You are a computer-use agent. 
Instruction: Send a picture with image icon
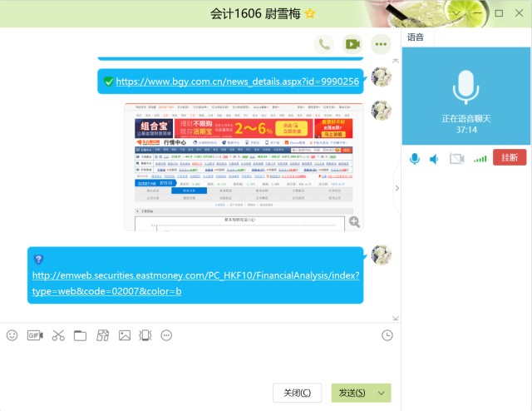point(125,335)
